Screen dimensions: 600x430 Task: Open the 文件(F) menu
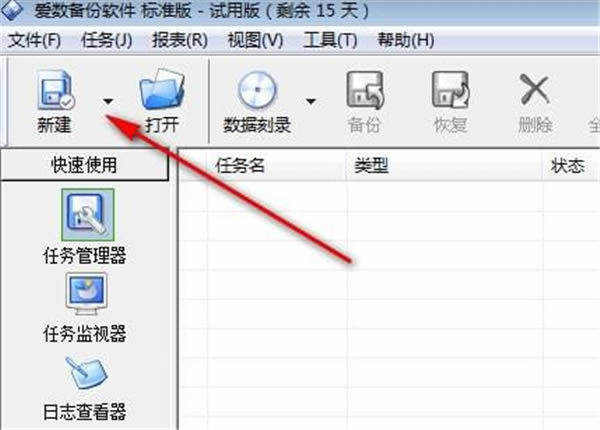click(x=34, y=40)
